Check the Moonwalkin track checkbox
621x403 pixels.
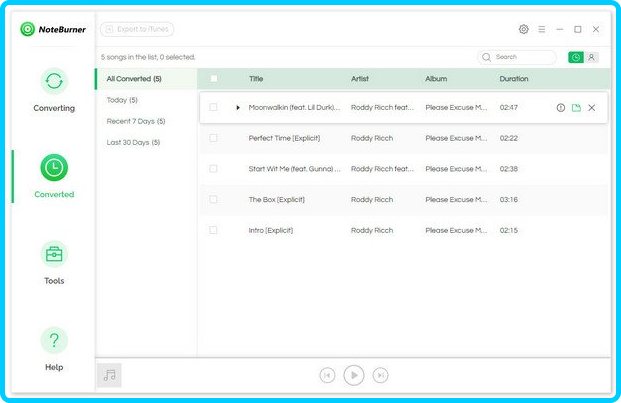213,107
